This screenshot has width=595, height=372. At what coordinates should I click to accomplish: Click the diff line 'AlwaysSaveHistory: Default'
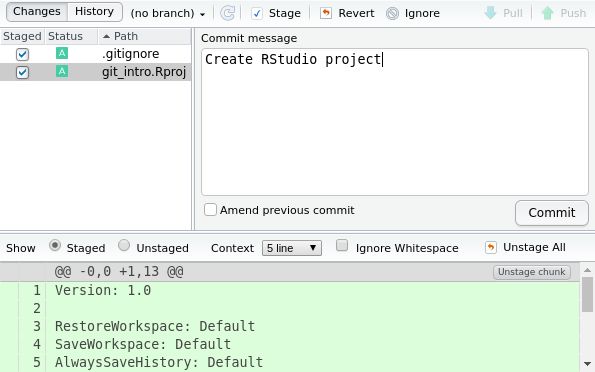pyautogui.click(x=159, y=362)
